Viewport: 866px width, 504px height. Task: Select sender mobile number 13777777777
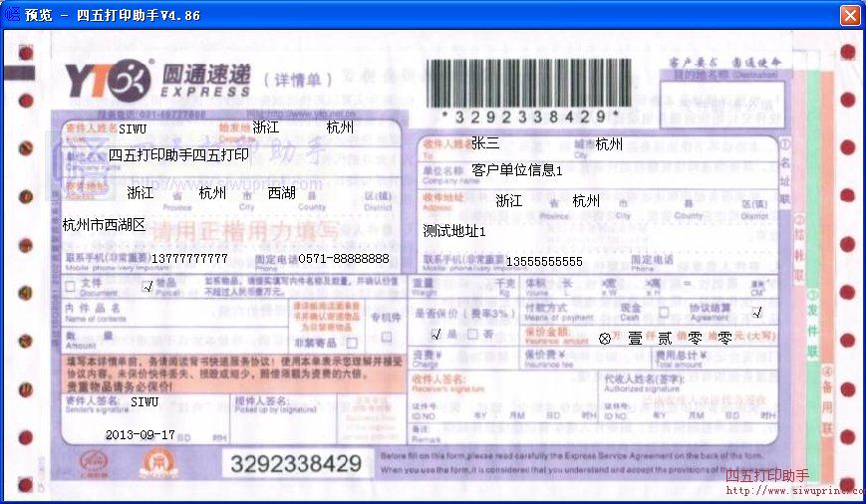(x=189, y=258)
